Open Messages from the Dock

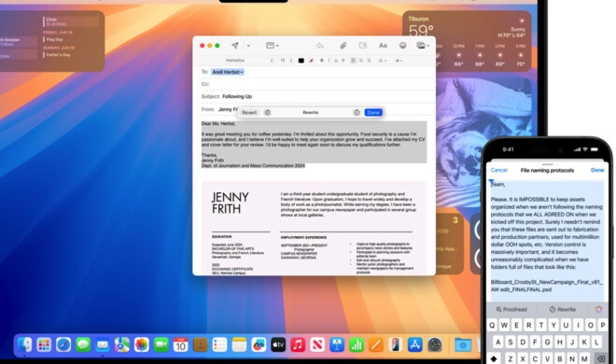83,344
